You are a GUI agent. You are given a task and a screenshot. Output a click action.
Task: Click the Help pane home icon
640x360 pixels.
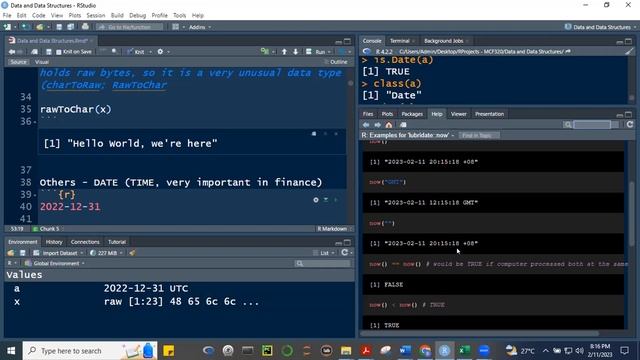coord(389,125)
